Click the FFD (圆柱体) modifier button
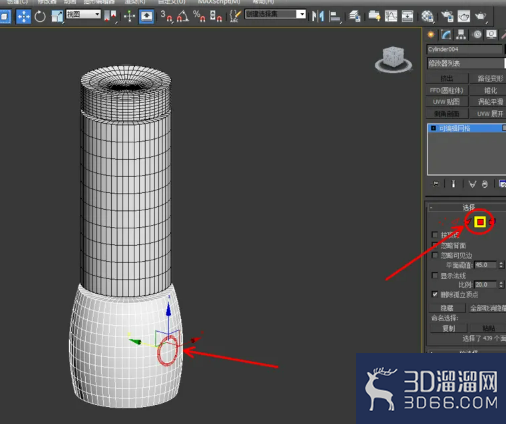The height and width of the screenshot is (424, 506). click(447, 90)
